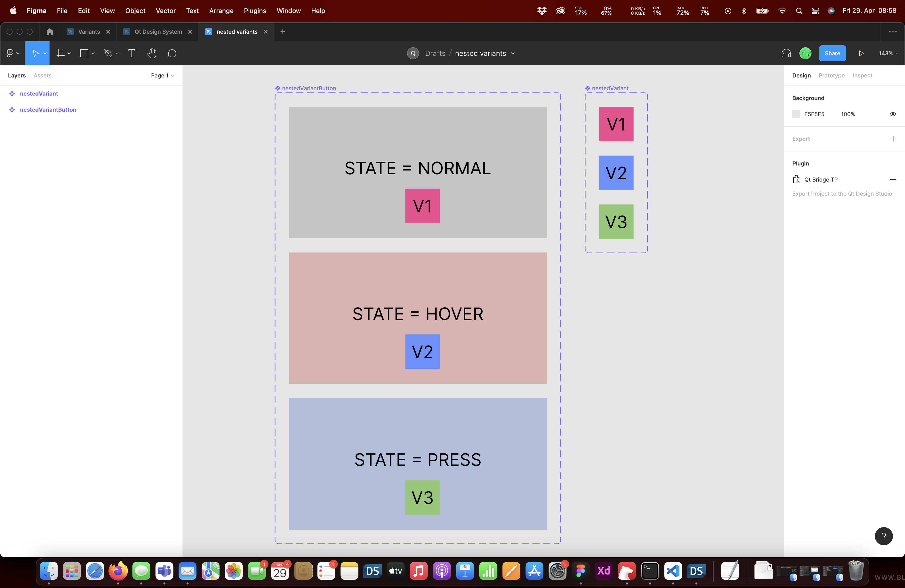
Task: Click the E5E5E5 background color swatch
Action: [x=796, y=114]
